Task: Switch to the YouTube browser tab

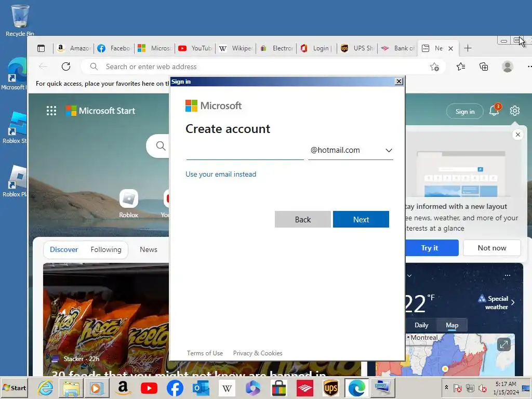Action: point(195,48)
